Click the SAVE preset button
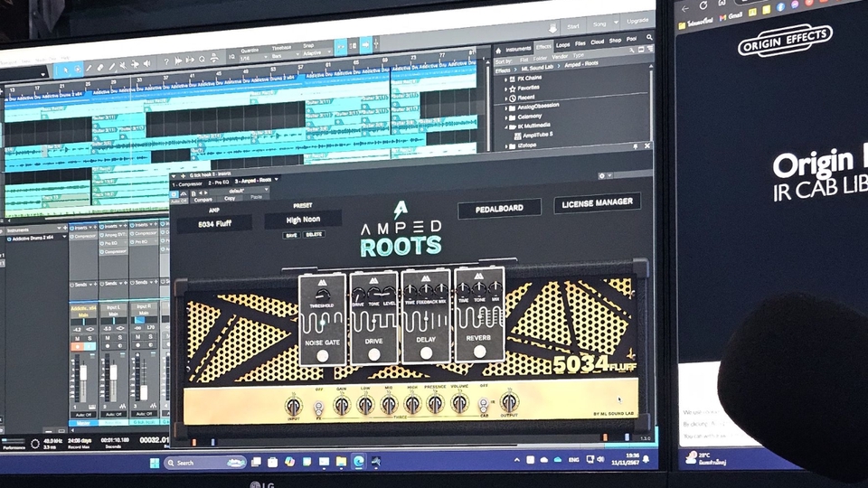 tap(291, 235)
